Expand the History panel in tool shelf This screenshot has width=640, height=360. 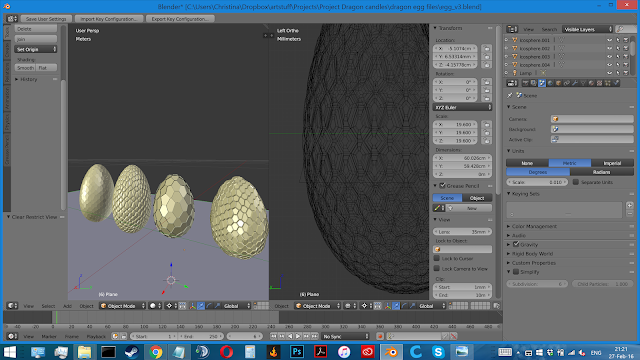[29, 79]
